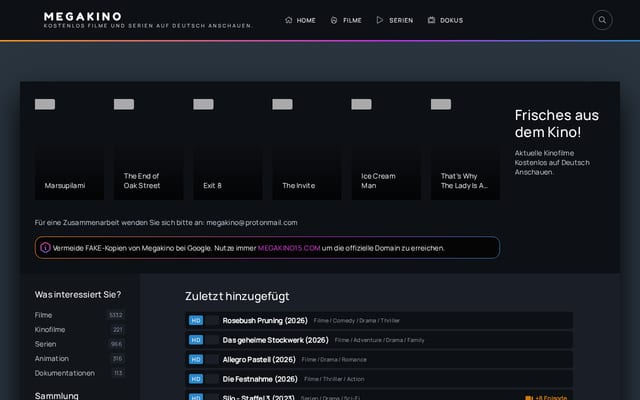Click genre text Filme / Adventure / Drama / Family
Screen dimensions: 640x400
[380, 340]
